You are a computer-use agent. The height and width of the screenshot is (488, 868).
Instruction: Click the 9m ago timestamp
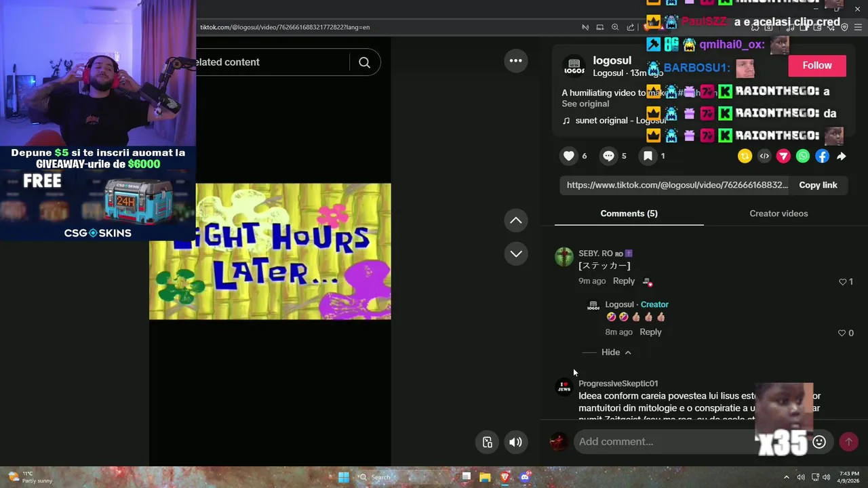[x=592, y=281]
